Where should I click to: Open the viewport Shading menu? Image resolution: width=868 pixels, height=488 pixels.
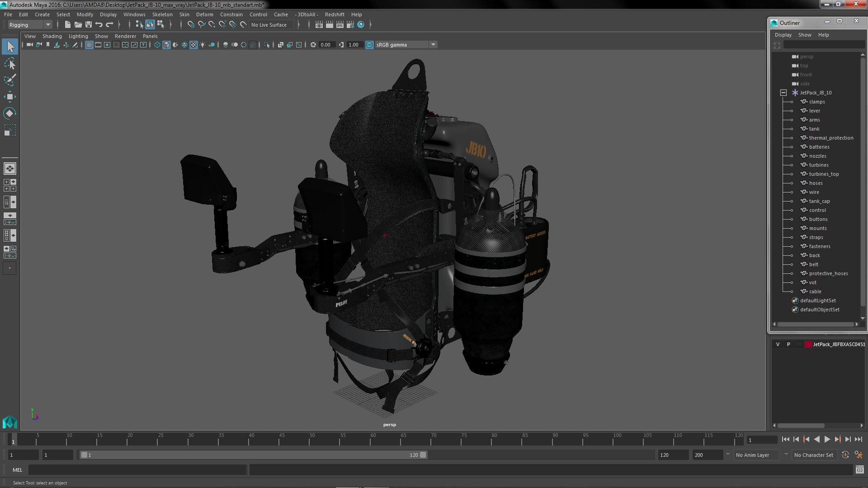point(52,36)
